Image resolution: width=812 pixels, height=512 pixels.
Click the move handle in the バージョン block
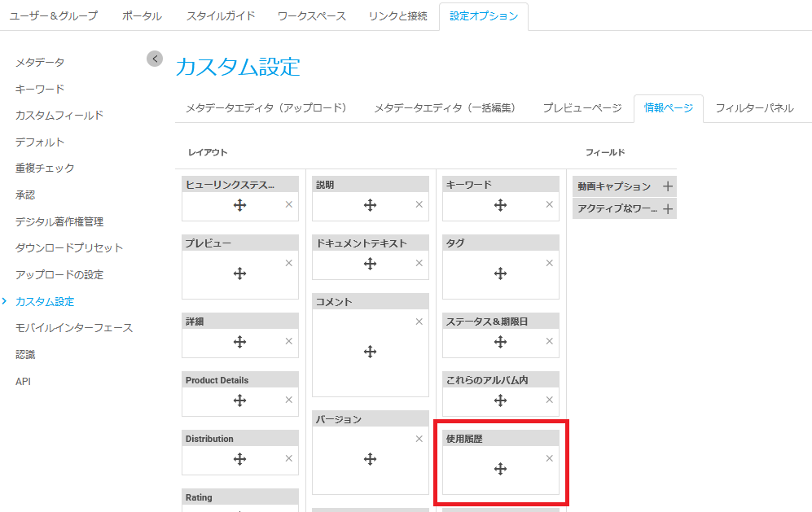click(370, 459)
